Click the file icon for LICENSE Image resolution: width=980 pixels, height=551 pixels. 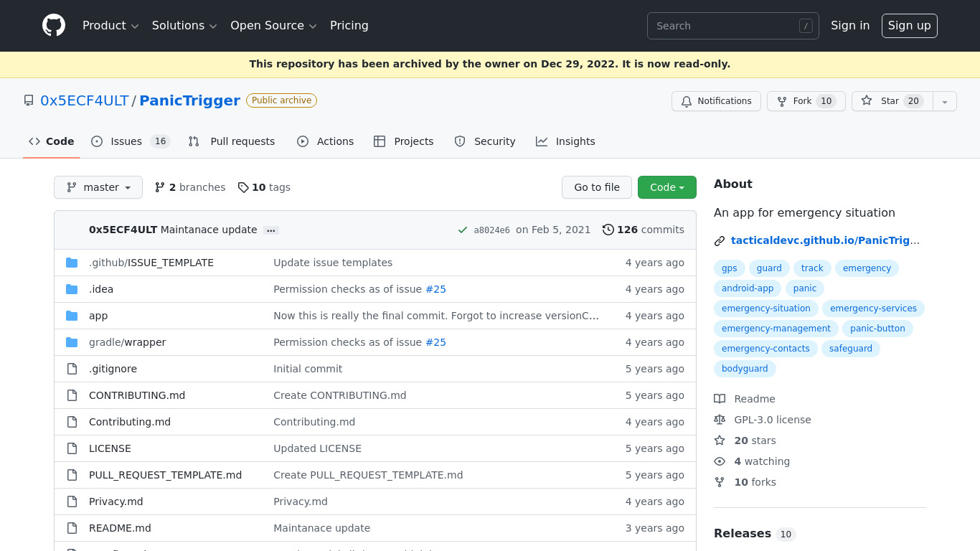point(72,448)
